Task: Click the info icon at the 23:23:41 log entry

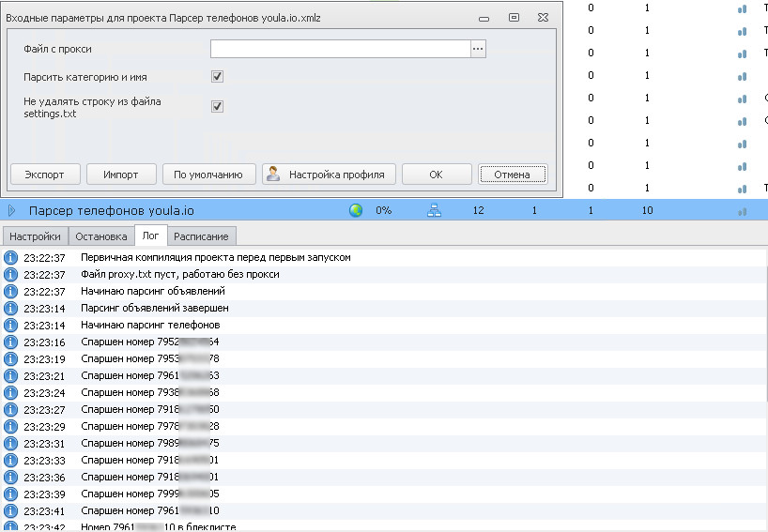Action: (11, 510)
